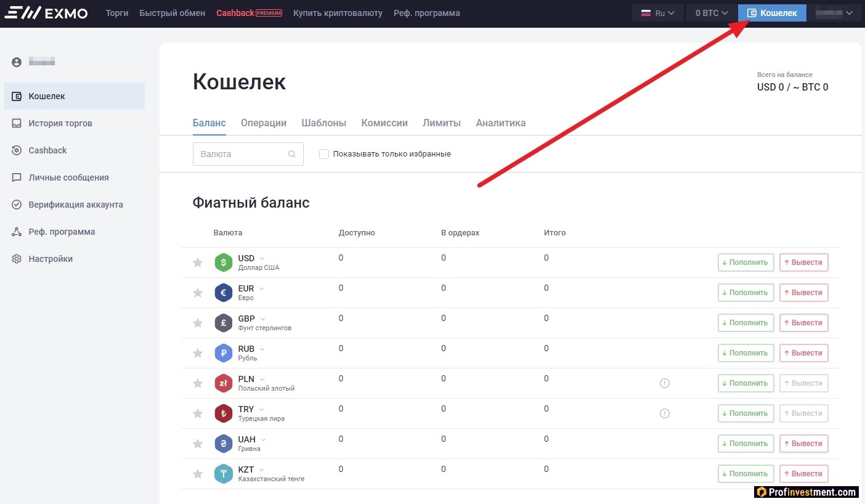Toggle favorite star for RUB
This screenshot has width=865, height=504.
(198, 353)
